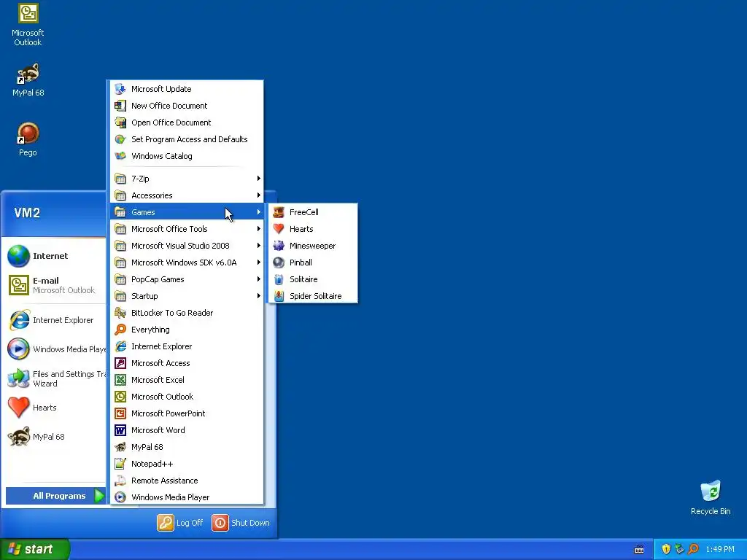This screenshot has width=747, height=560.
Task: Open the on-screen keyboard taskbar icon
Action: pos(639,550)
